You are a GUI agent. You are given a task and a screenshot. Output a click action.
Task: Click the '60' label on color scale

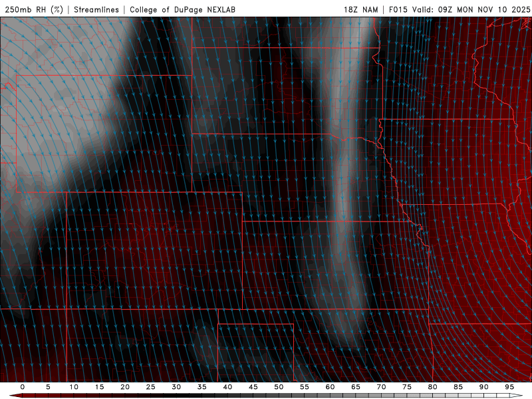(x=330, y=387)
